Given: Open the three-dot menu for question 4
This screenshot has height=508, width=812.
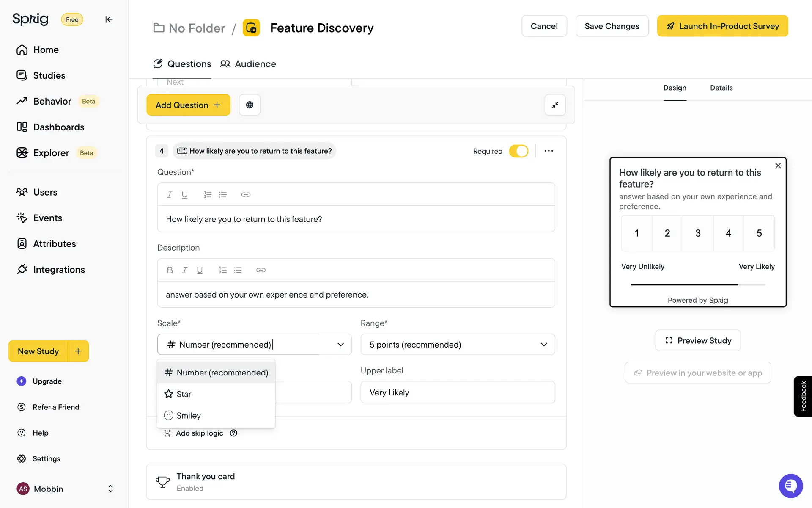Looking at the screenshot, I should pos(549,151).
